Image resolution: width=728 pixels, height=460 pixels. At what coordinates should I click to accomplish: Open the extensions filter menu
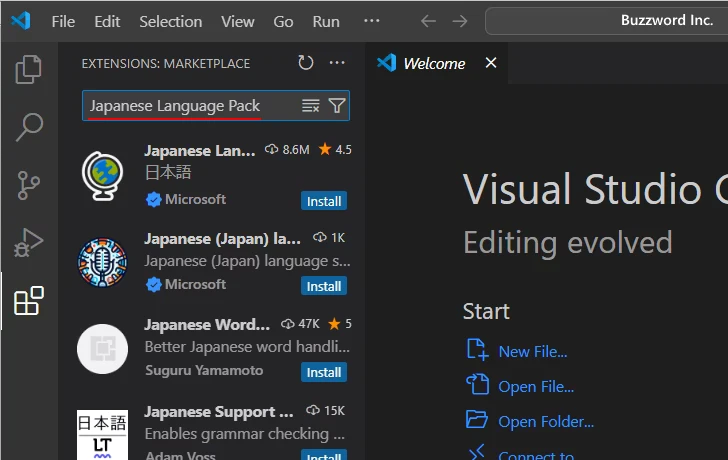point(337,105)
